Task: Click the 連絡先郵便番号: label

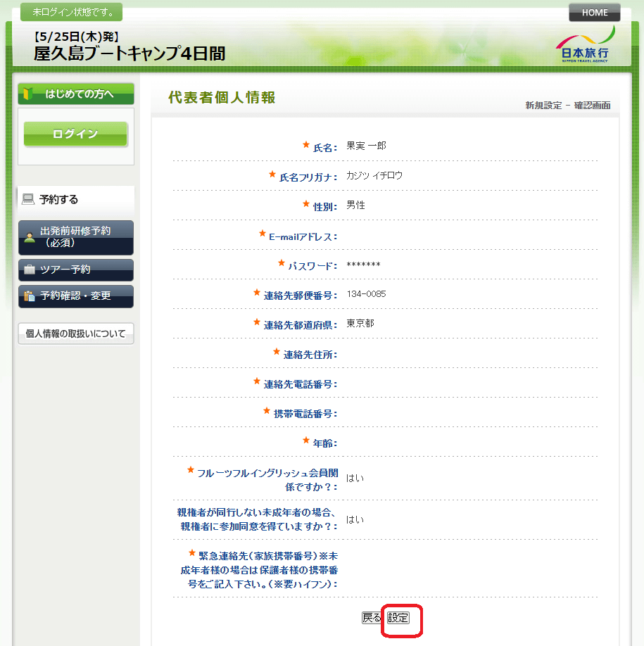Action: pos(301,296)
